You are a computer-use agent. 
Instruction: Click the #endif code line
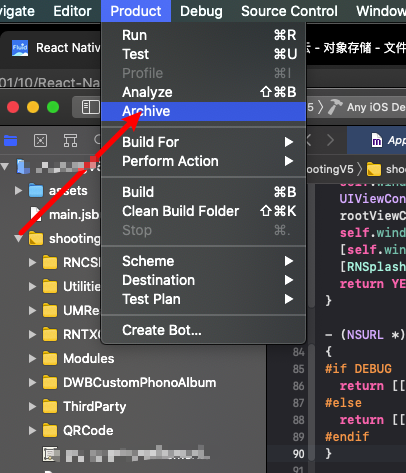347,437
